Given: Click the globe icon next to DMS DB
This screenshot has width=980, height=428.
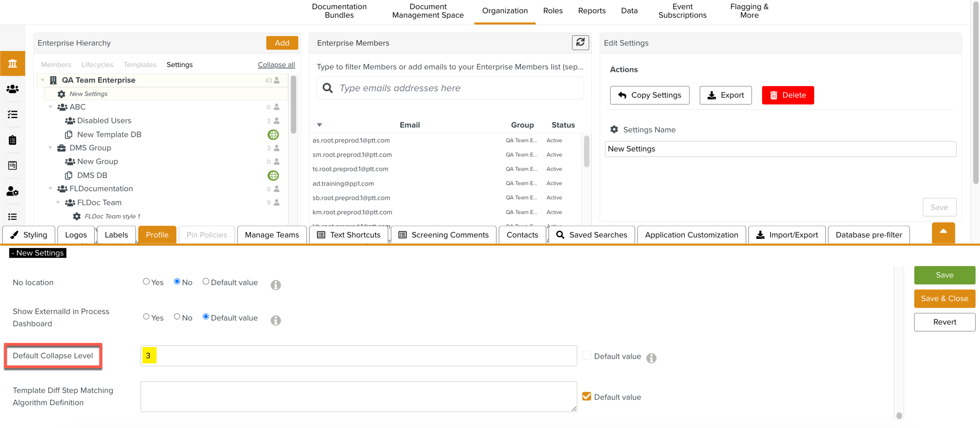Looking at the screenshot, I should point(273,175).
